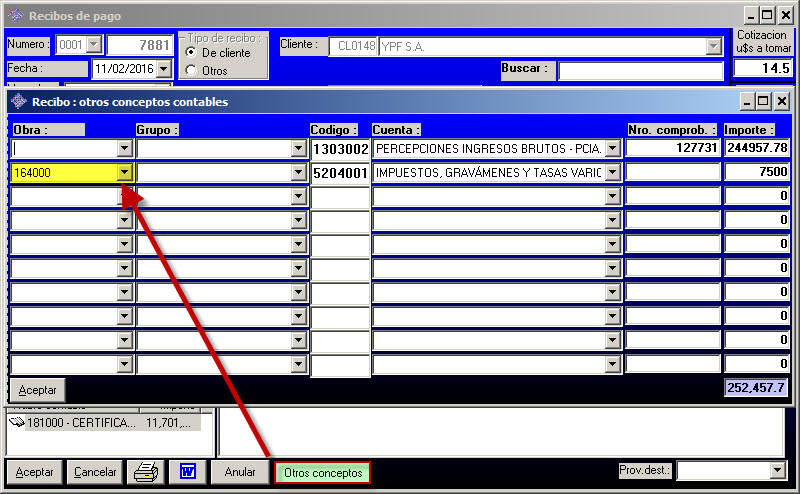Open Cuenta dropdown for Percepciones Ingresos Brutos

613,148
